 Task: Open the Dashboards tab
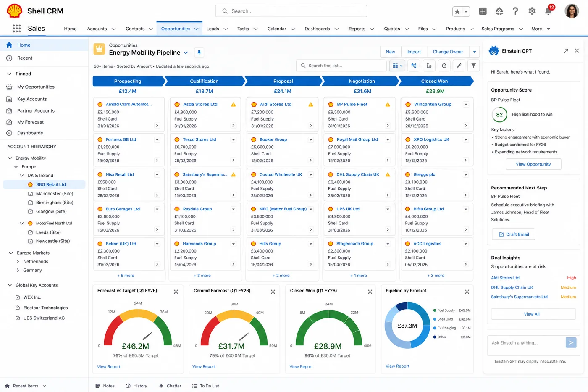pos(317,29)
